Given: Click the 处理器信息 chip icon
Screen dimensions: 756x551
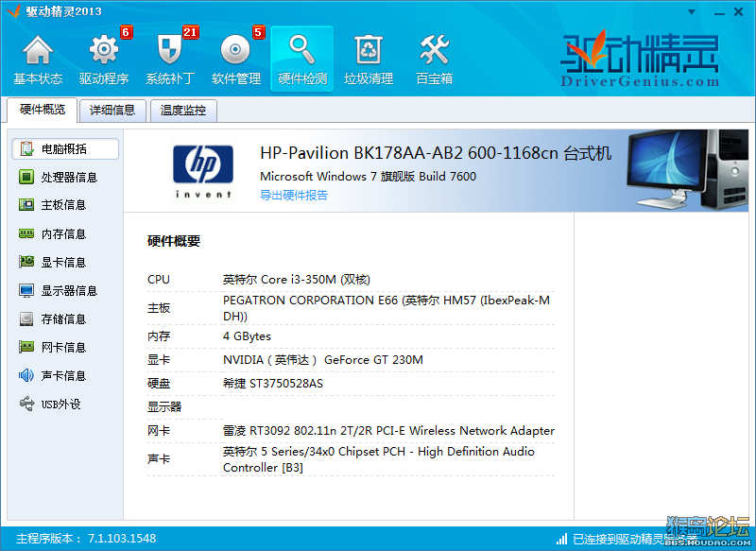Looking at the screenshot, I should pyautogui.click(x=26, y=177).
